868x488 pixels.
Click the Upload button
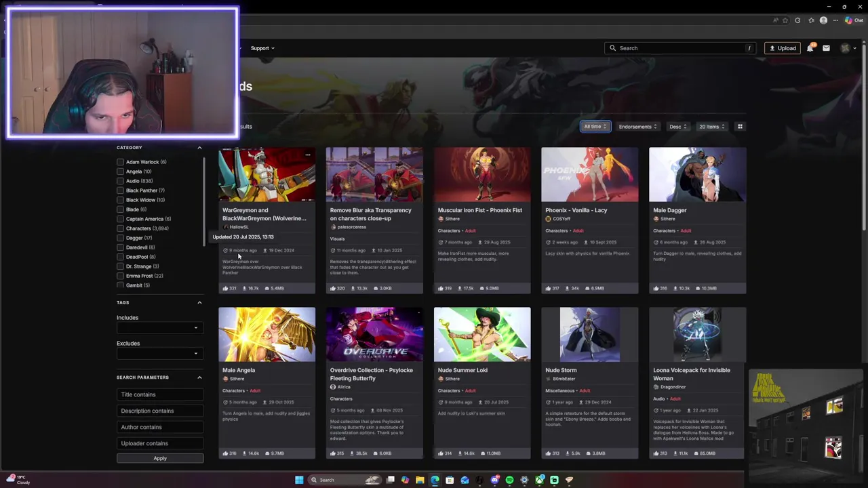783,48
